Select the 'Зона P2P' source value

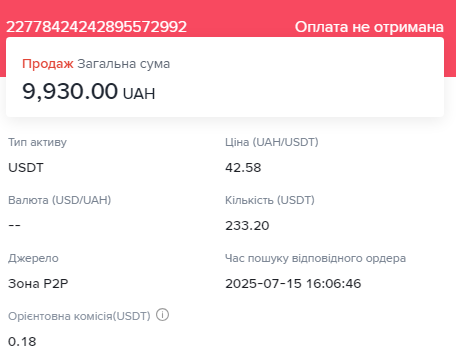pos(38,284)
